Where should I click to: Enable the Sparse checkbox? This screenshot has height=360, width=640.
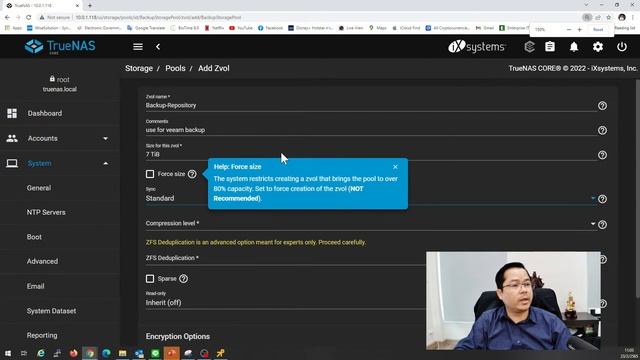150,279
